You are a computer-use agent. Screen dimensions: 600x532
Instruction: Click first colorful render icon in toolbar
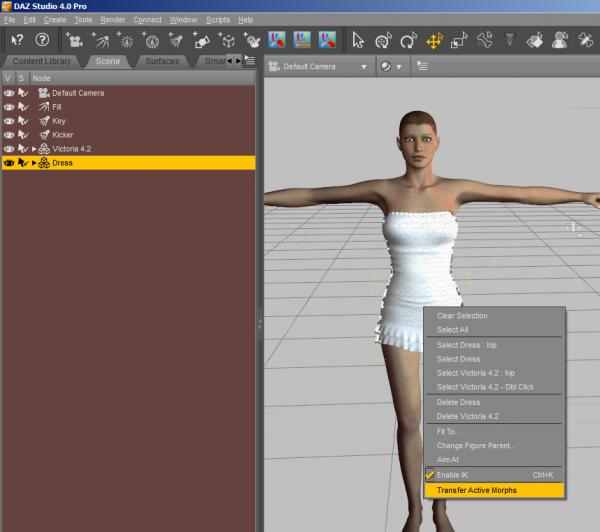pos(277,40)
